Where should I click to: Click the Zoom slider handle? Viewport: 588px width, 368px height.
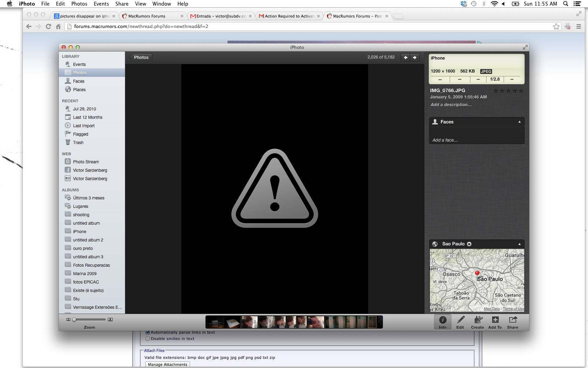(x=74, y=320)
